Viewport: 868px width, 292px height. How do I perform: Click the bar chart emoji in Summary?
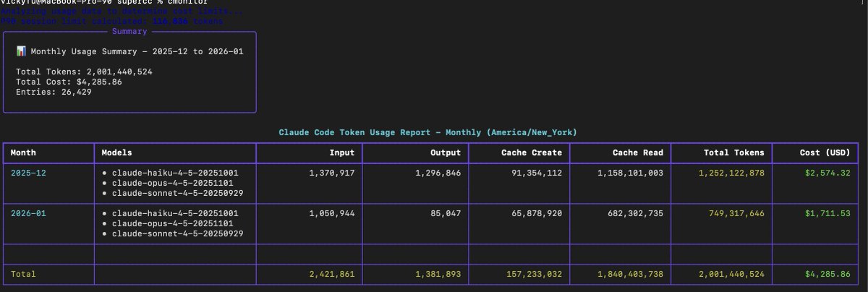pyautogui.click(x=21, y=51)
